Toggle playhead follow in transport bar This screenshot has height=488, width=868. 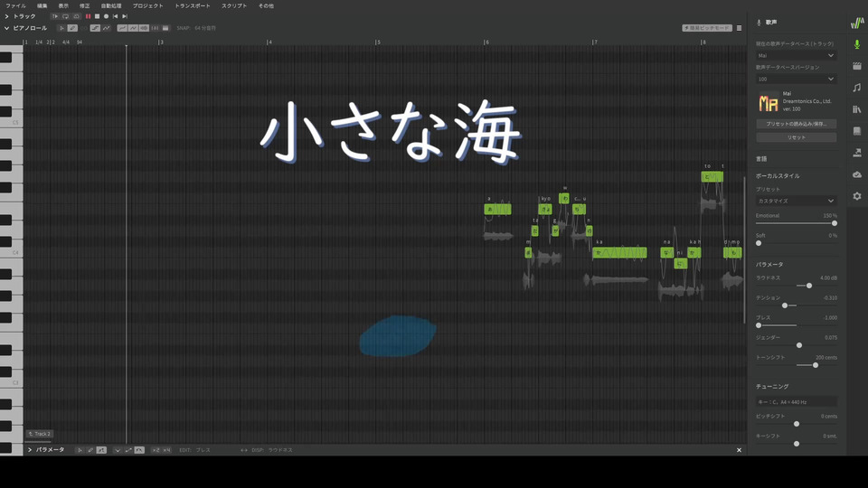[55, 16]
